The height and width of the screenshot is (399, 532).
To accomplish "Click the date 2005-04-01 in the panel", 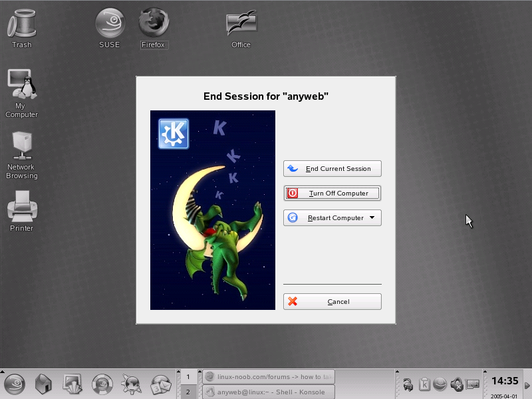I will (x=504, y=396).
